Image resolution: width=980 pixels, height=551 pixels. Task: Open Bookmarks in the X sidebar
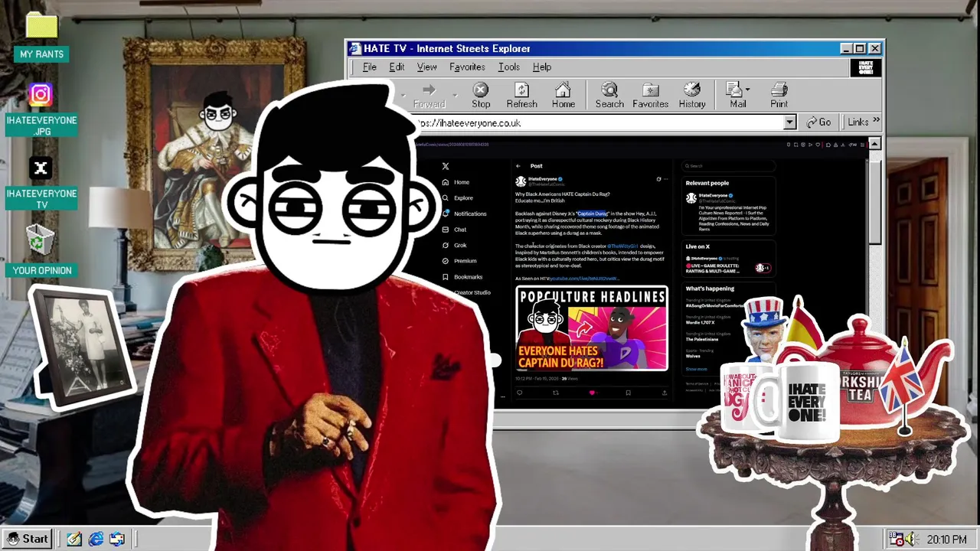point(462,277)
